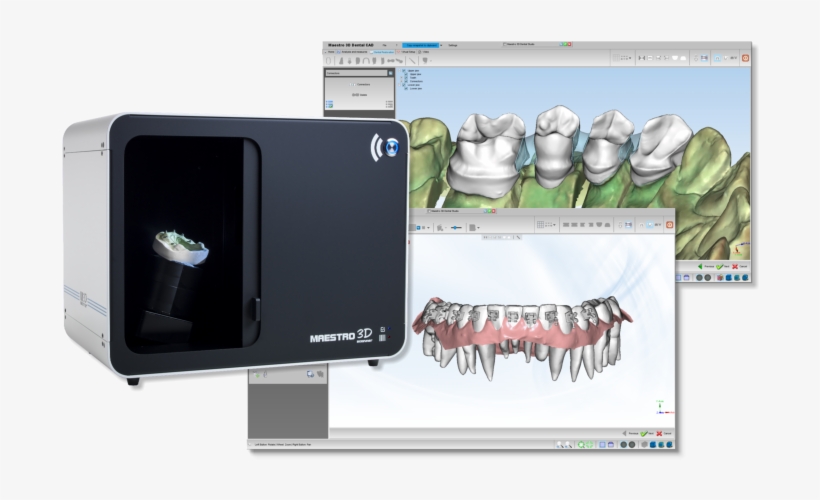Click the lower-jaw white view icon in CAD toolbar
Screen dimensions: 820x500
tap(683, 58)
